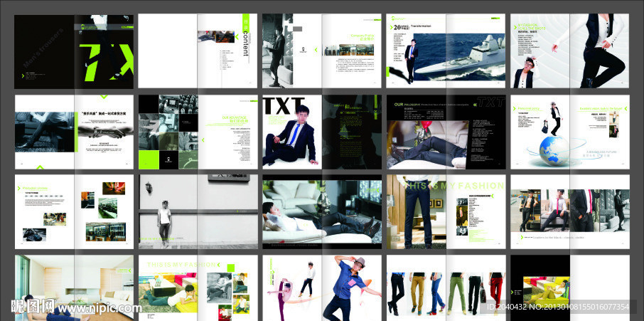Open the spread with dancing man in blue shirt
This screenshot has height=321, width=644.
[322, 288]
